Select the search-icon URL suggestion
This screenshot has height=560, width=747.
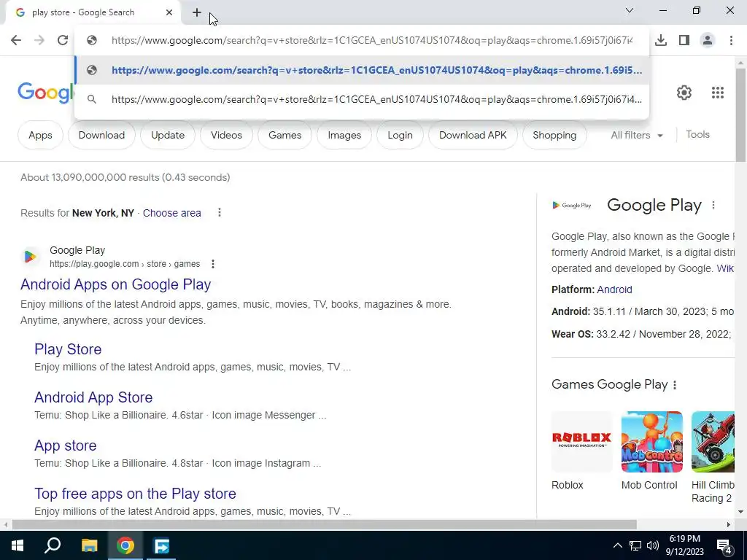coord(362,99)
